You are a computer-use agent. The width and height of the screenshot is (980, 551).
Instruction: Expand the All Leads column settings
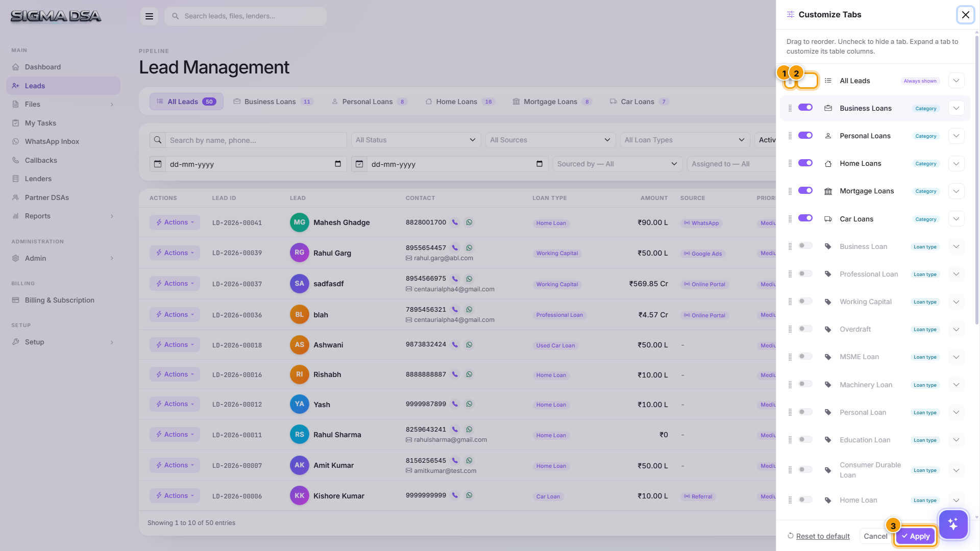956,81
